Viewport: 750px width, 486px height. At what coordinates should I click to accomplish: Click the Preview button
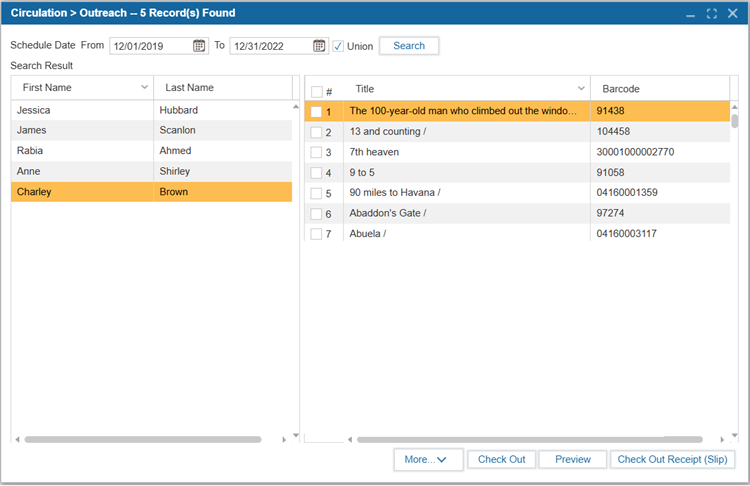tap(573, 460)
